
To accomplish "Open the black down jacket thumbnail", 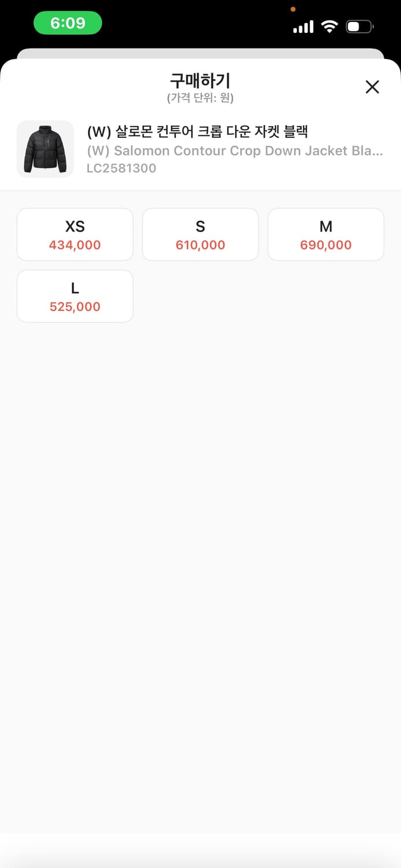I will [x=45, y=149].
